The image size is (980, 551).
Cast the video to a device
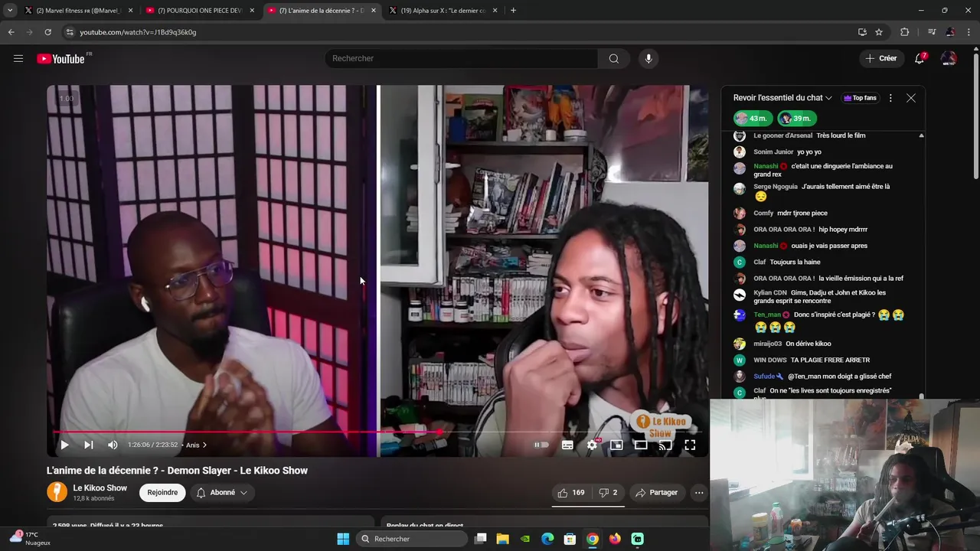click(x=665, y=445)
